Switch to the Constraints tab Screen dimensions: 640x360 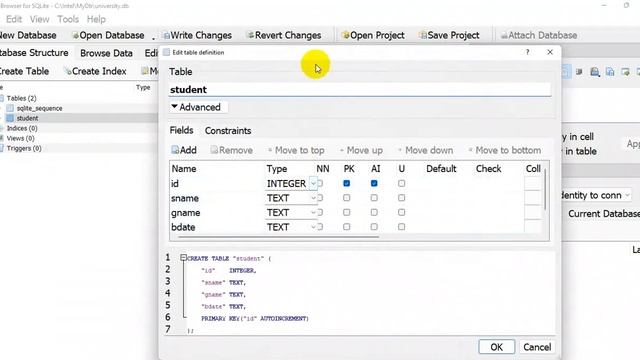[x=228, y=131]
